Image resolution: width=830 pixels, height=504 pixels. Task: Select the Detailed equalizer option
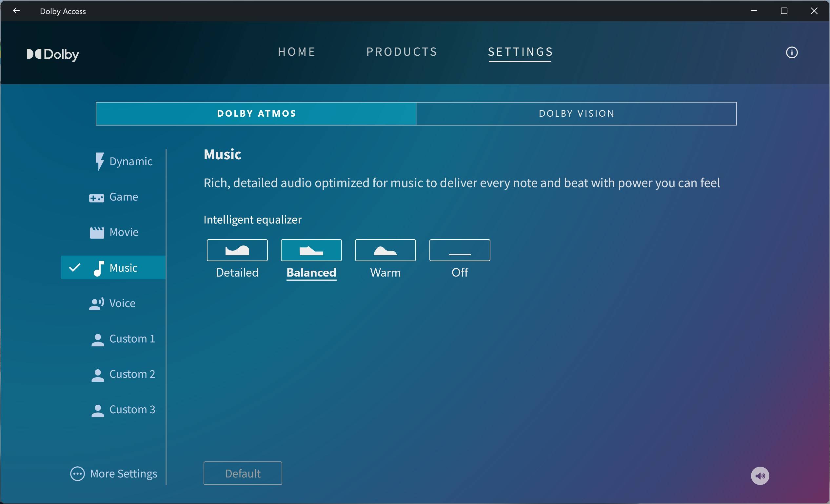[237, 250]
